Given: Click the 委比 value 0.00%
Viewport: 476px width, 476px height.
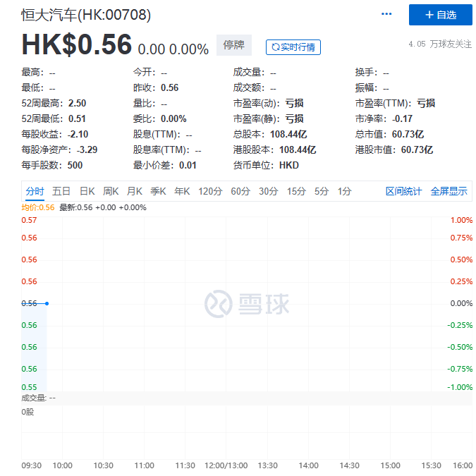Looking at the screenshot, I should (x=173, y=118).
